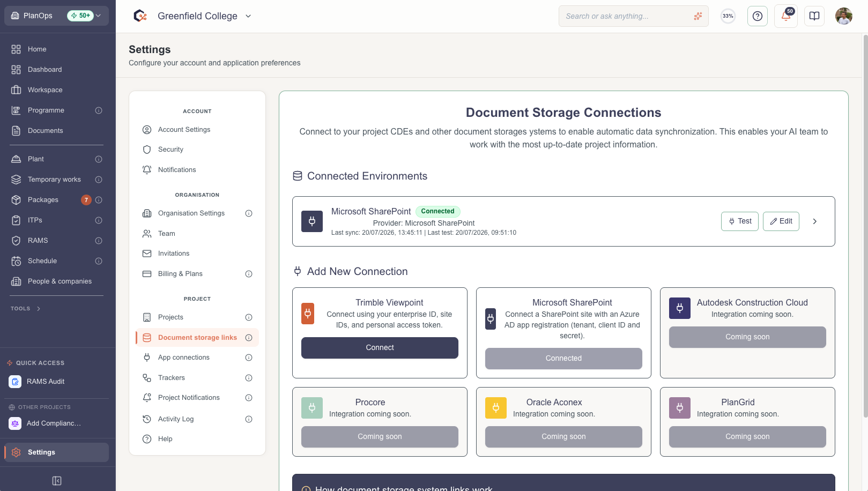Open the help question mark icon in header
Screen dimensions: 868x491
tap(758, 16)
